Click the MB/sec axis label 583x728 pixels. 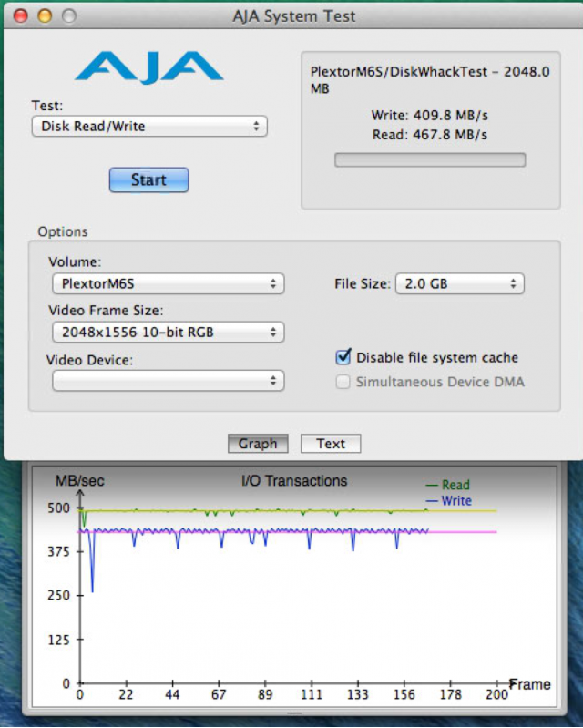click(x=80, y=480)
